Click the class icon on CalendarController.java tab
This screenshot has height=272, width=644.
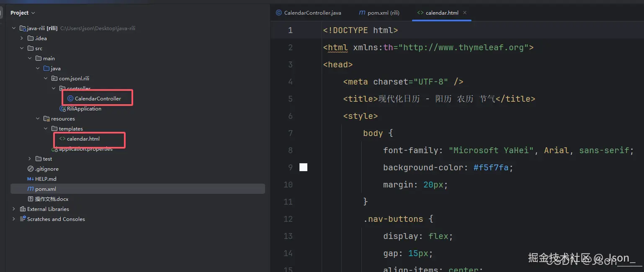279,13
